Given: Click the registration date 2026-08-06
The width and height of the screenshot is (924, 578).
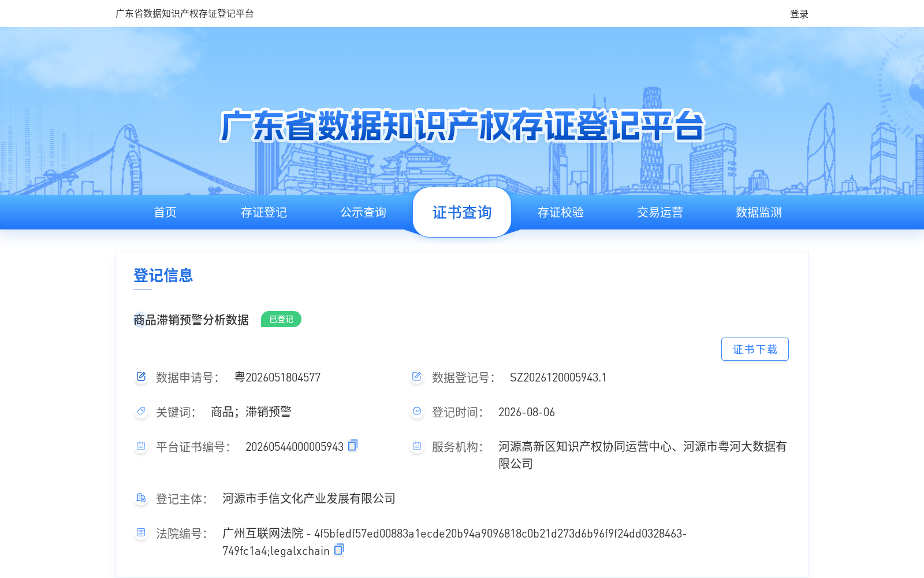Looking at the screenshot, I should (x=527, y=412).
